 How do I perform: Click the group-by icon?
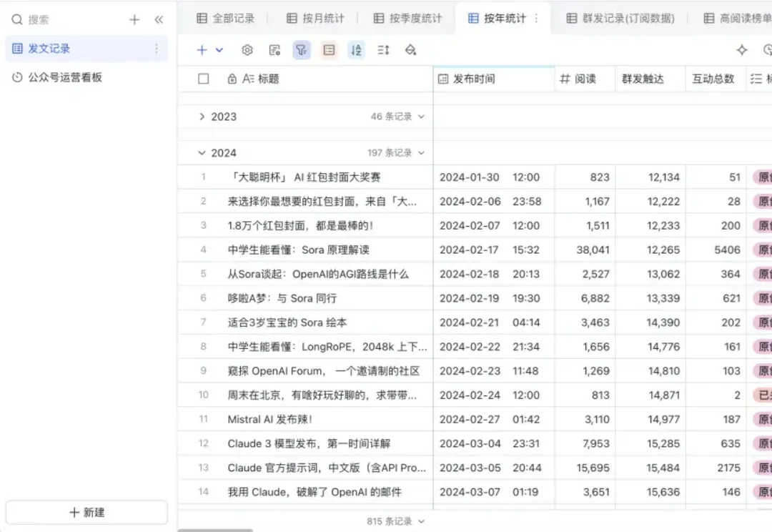pos(329,50)
